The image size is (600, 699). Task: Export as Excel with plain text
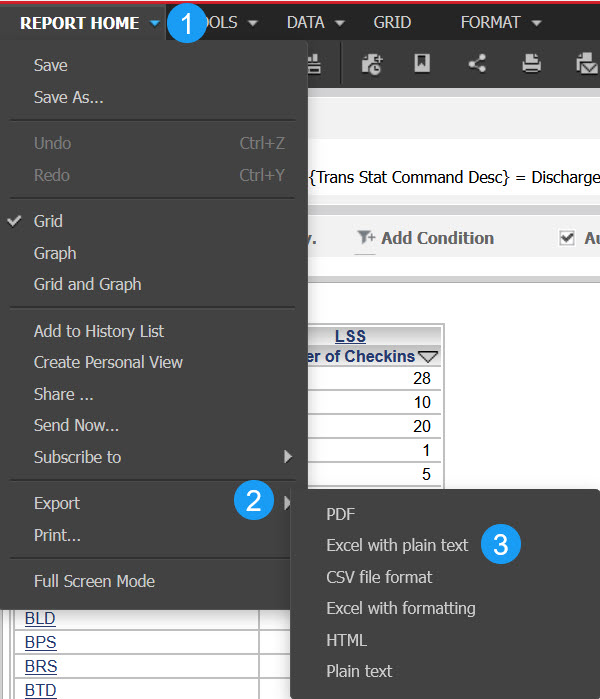click(x=397, y=545)
